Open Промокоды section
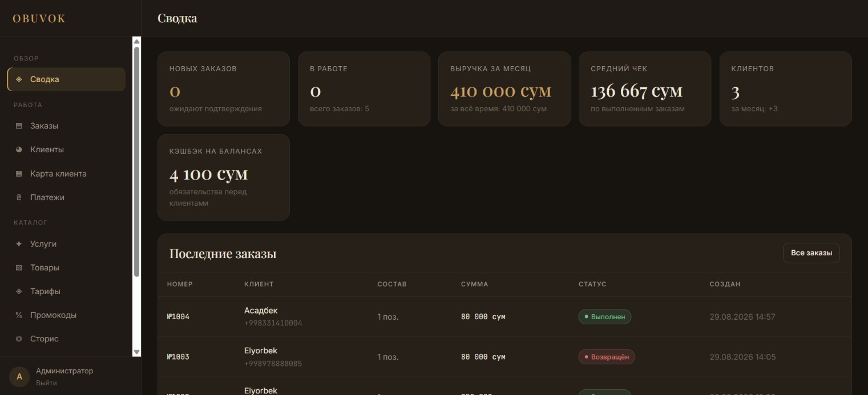The height and width of the screenshot is (395, 868). 66,315
